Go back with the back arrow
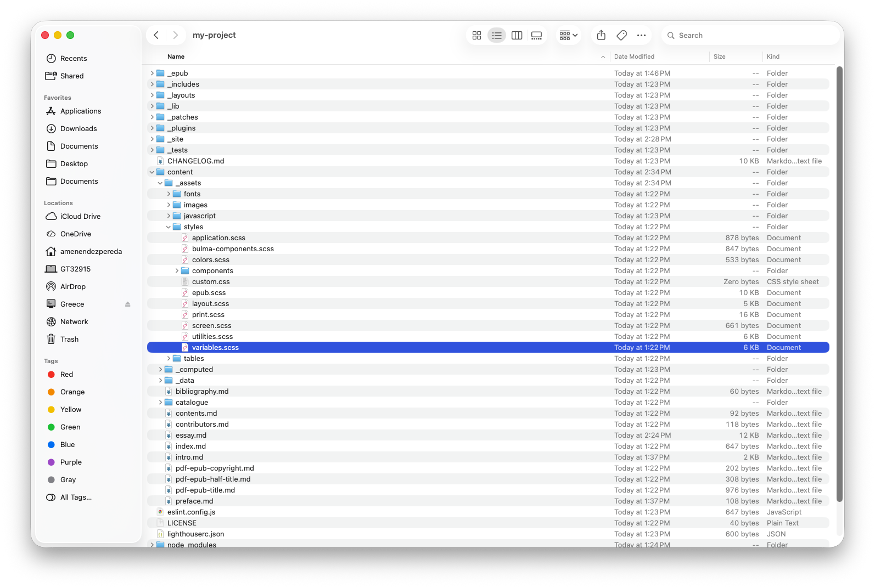875x588 pixels. coord(156,36)
